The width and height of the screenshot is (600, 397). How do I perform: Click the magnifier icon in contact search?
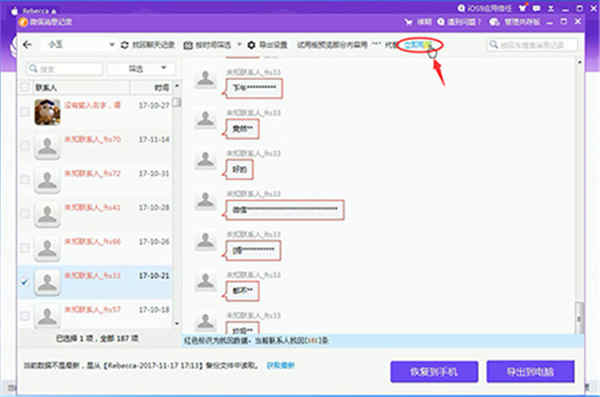(x=33, y=69)
